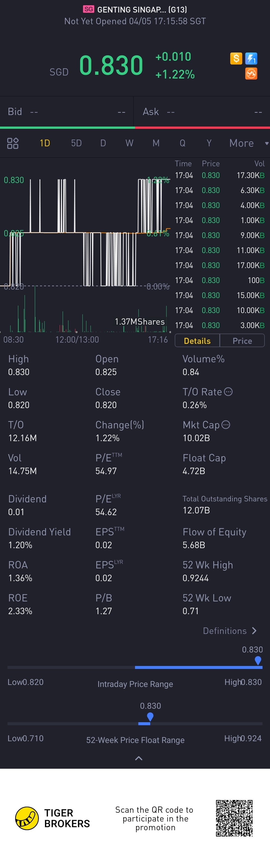
Task: Tap the Intraday Price Range slider marker
Action: 258,660
